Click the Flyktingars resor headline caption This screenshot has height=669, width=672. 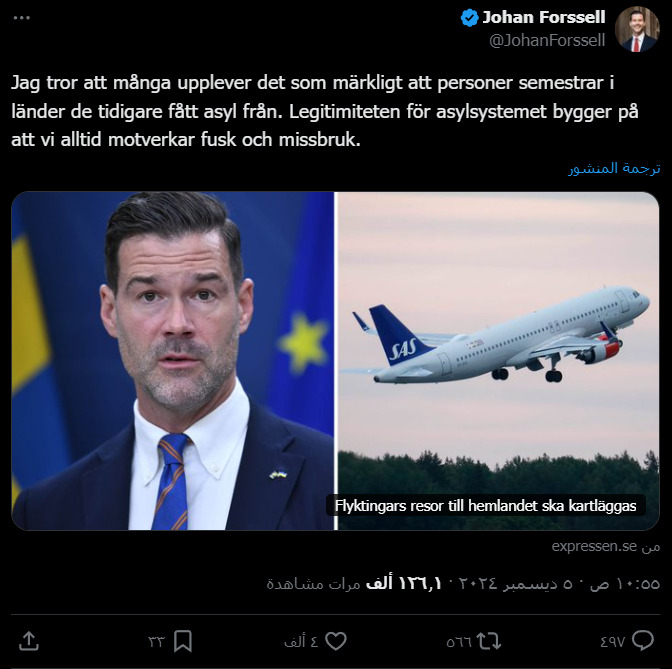coord(485,506)
